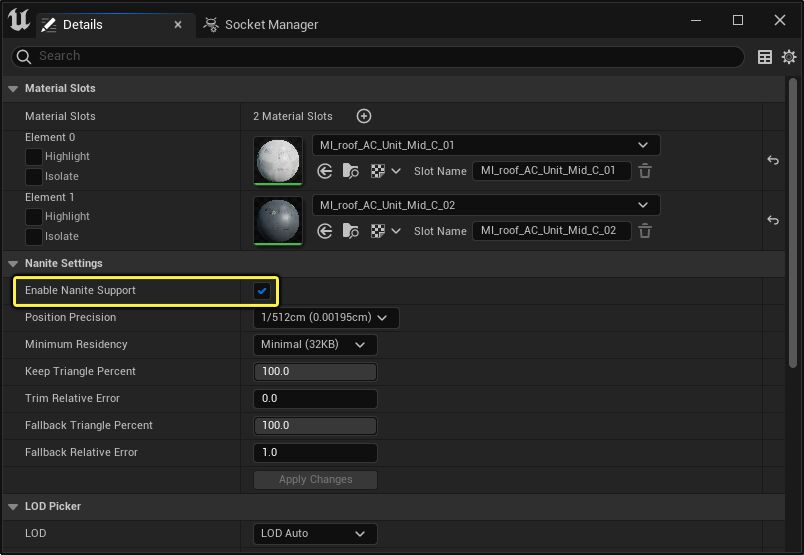Switch to the Socket Manager tab
This screenshot has width=804, height=555.
[261, 24]
